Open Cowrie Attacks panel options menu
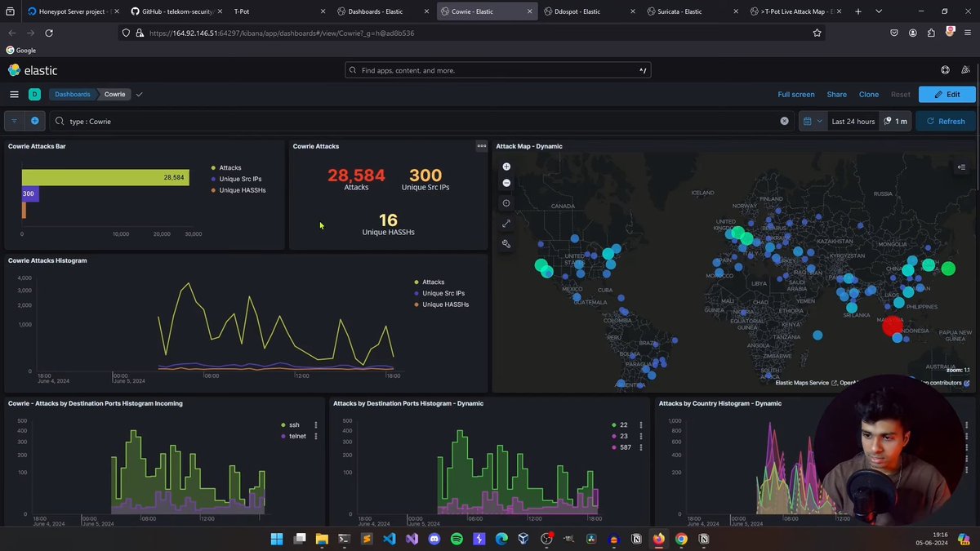Viewport: 980px width, 551px height. click(x=481, y=146)
